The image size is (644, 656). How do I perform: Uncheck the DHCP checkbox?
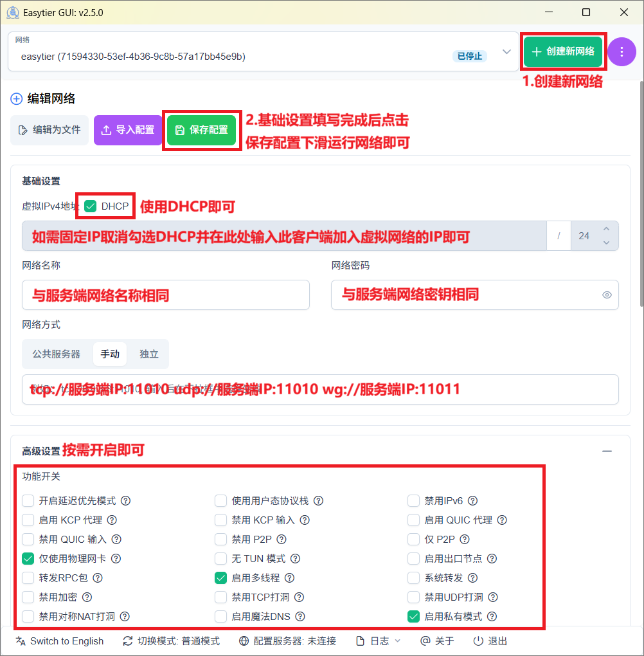click(x=91, y=206)
